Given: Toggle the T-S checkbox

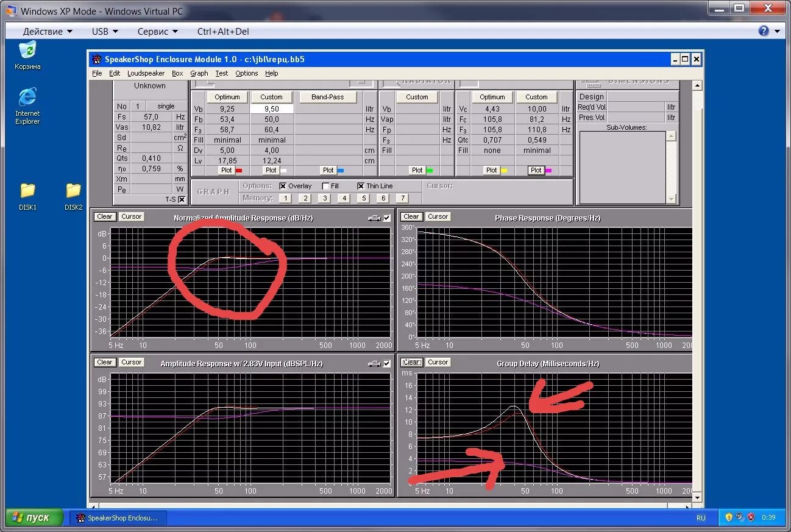Looking at the screenshot, I should pos(182,199).
